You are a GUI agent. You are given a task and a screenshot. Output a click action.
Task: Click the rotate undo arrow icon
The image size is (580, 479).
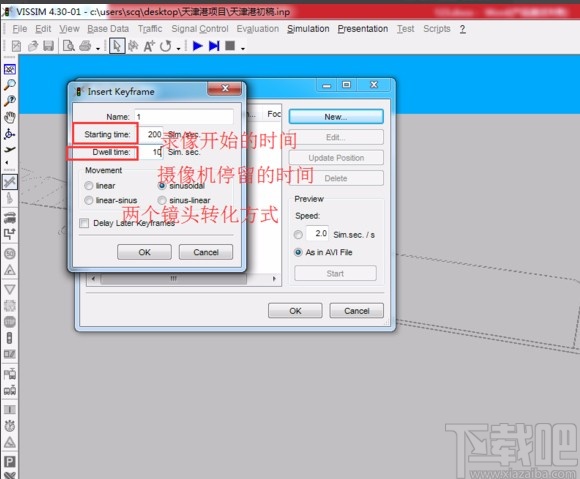(x=165, y=46)
